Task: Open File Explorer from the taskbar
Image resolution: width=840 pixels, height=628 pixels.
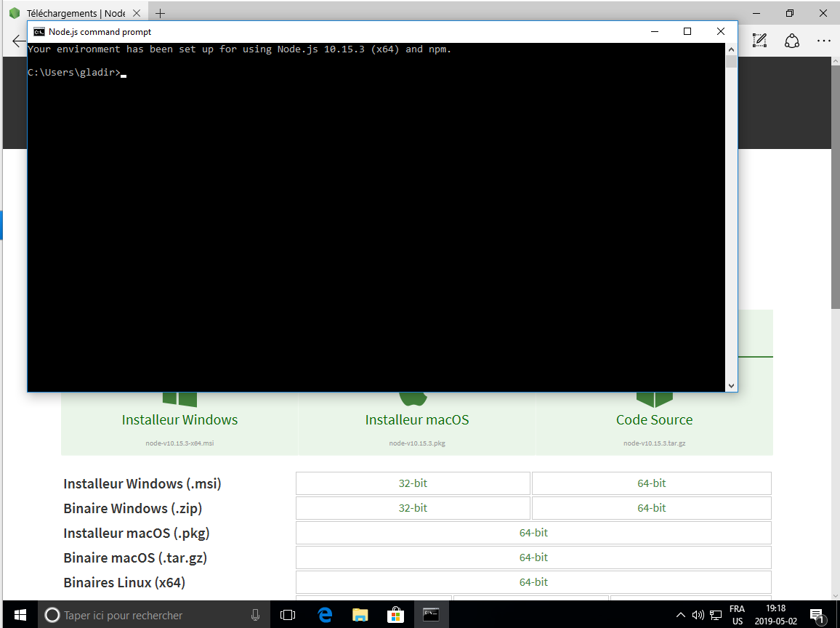Action: click(360, 615)
